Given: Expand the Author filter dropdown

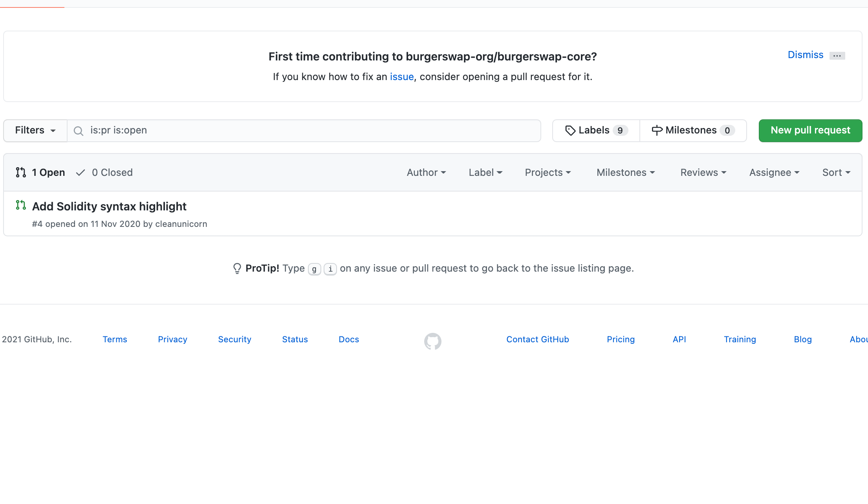Looking at the screenshot, I should [x=426, y=172].
